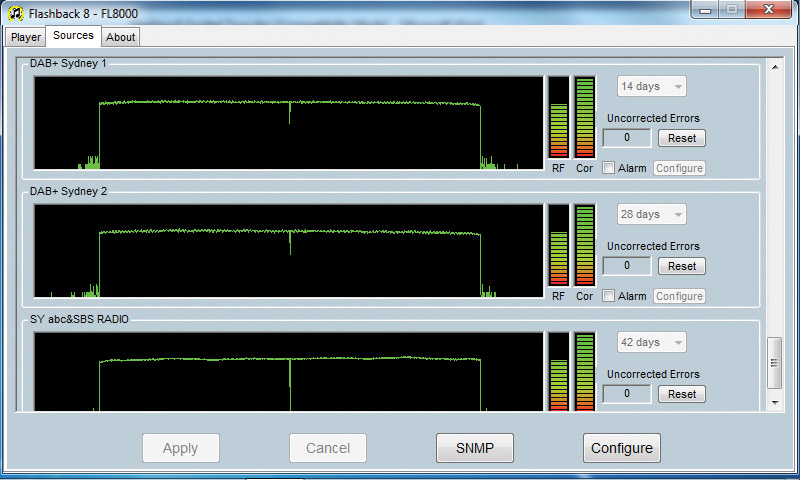Click the RF level meter for DAB+ Sydney 1
800x480 pixels.
(x=558, y=116)
